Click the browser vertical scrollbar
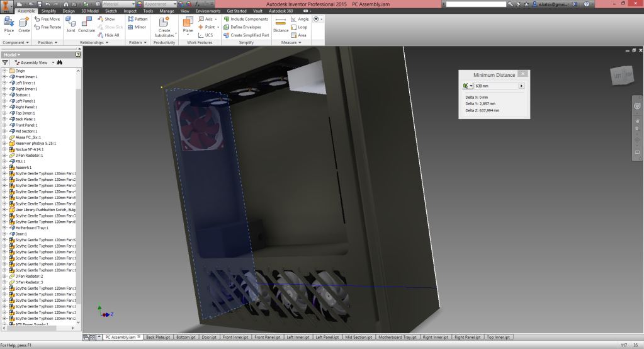The image size is (644, 349). [x=78, y=197]
